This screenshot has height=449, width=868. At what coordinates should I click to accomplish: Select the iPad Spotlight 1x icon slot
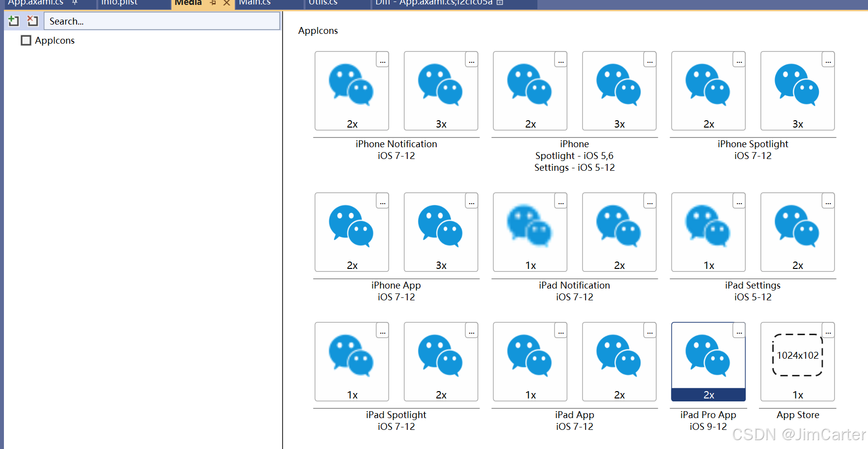point(352,362)
